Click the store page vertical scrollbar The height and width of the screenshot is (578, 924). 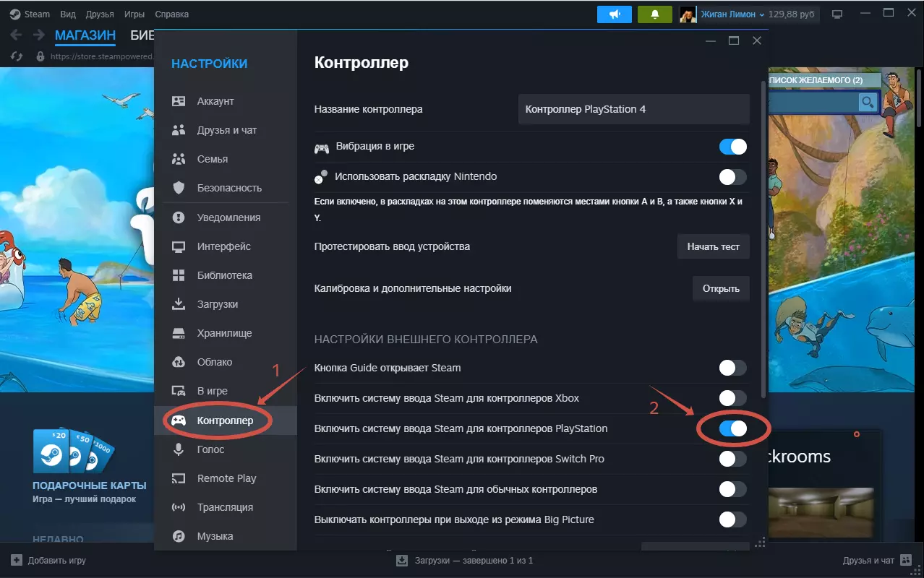point(918,98)
